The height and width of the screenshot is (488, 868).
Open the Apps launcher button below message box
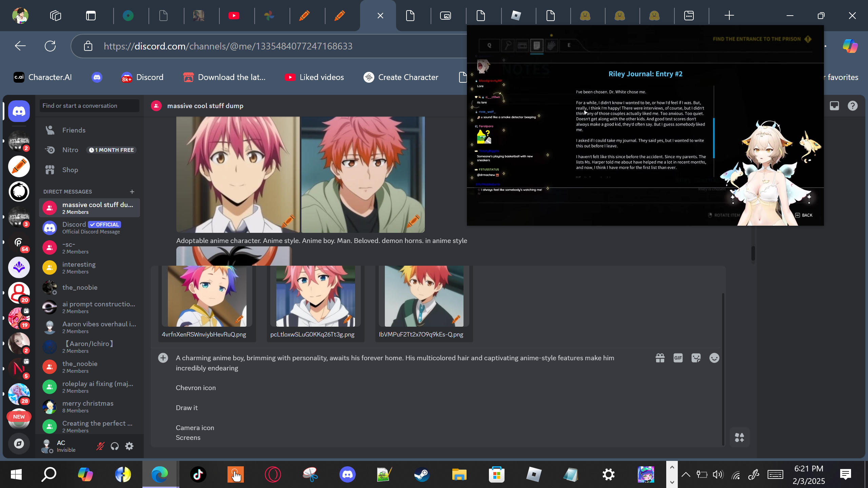pyautogui.click(x=739, y=437)
